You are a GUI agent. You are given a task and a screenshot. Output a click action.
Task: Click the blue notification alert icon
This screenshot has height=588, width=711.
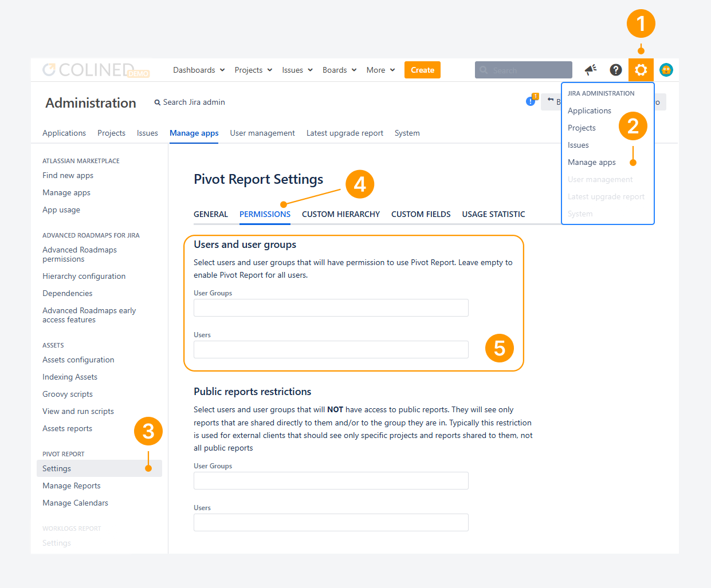[x=531, y=101]
